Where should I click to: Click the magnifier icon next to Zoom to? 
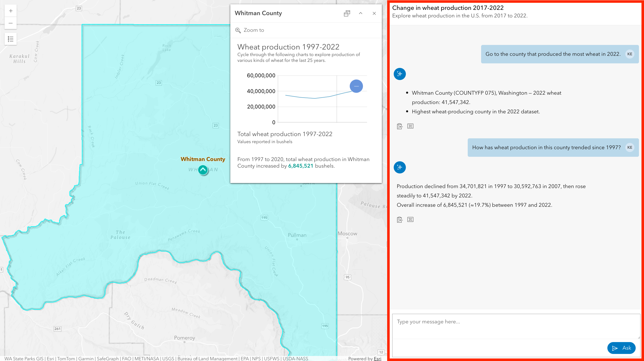pos(238,30)
